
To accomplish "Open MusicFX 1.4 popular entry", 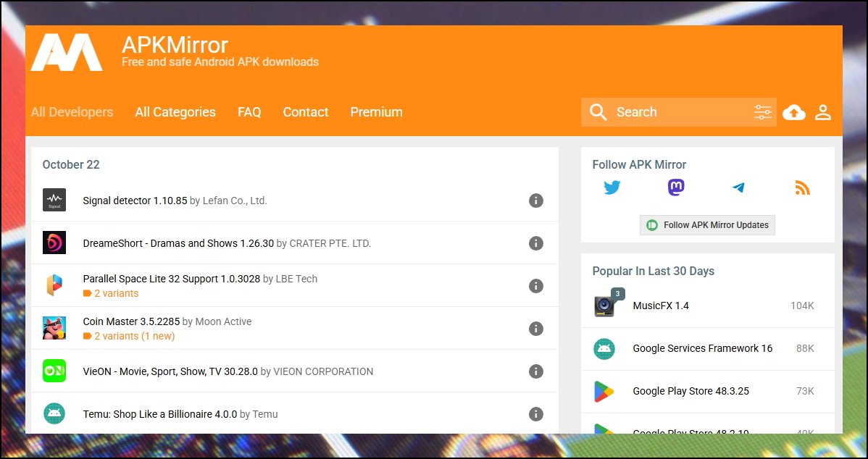I will (661, 306).
